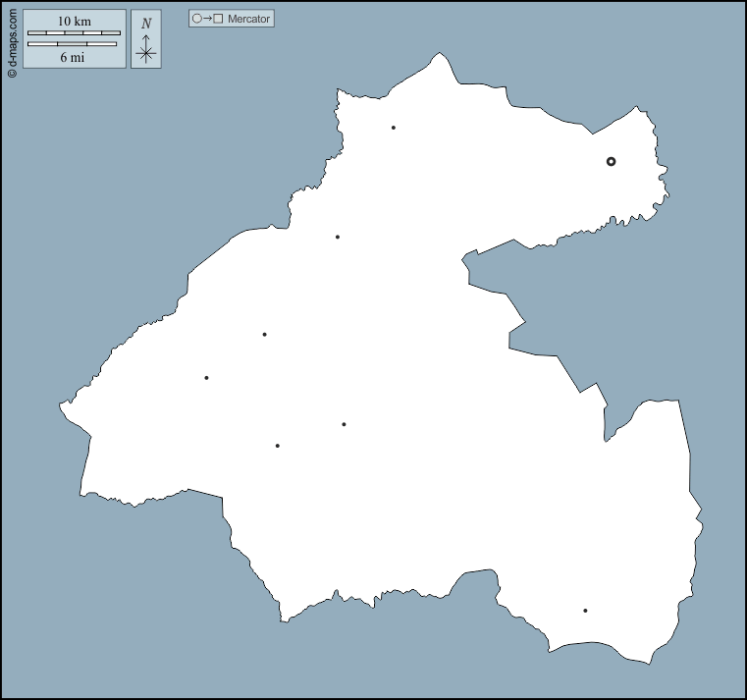Click the square icon in the Mercator legend

click(x=218, y=19)
